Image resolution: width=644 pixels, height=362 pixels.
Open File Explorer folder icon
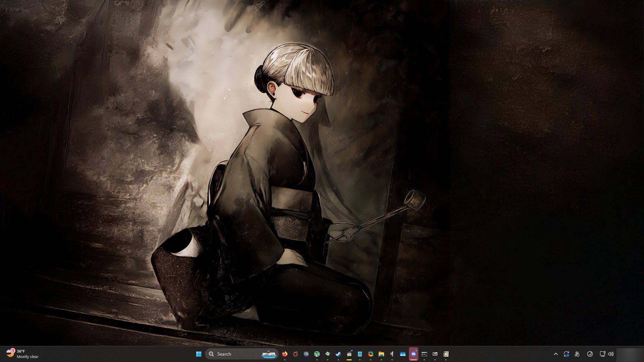point(381,354)
